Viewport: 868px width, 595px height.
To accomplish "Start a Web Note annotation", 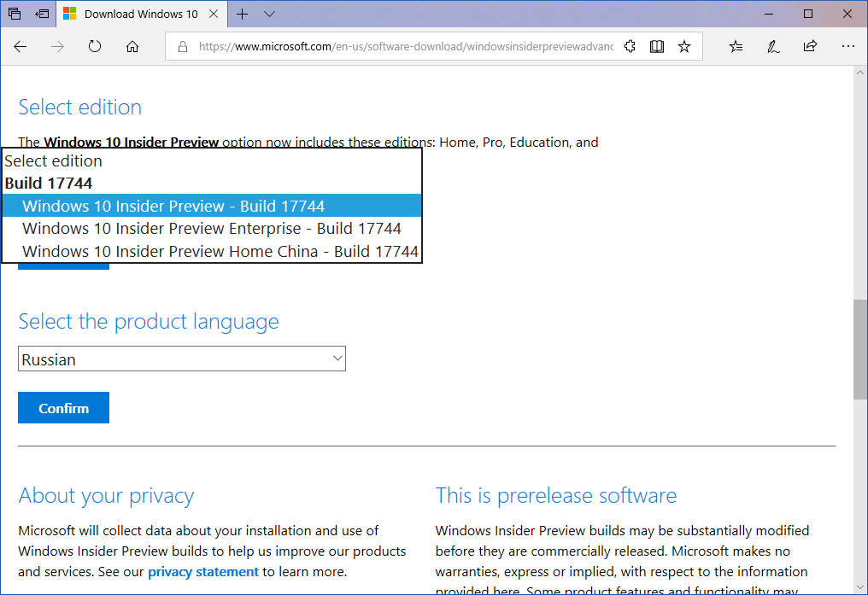I will [773, 47].
